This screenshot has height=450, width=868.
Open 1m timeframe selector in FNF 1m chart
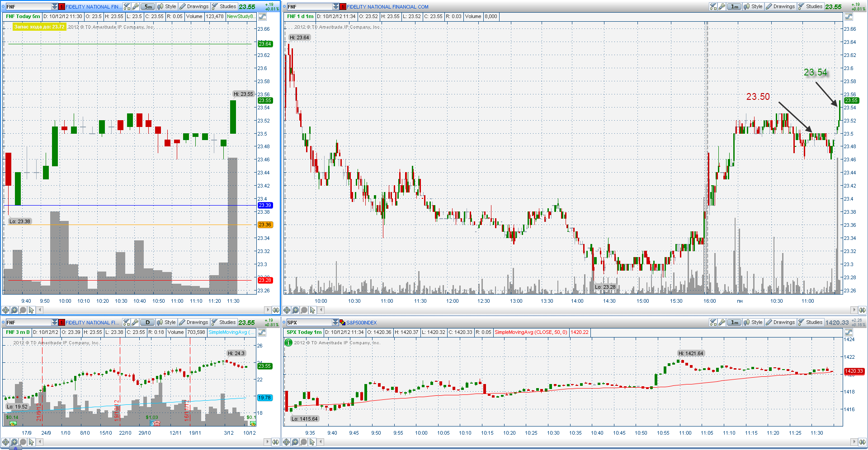tap(735, 6)
